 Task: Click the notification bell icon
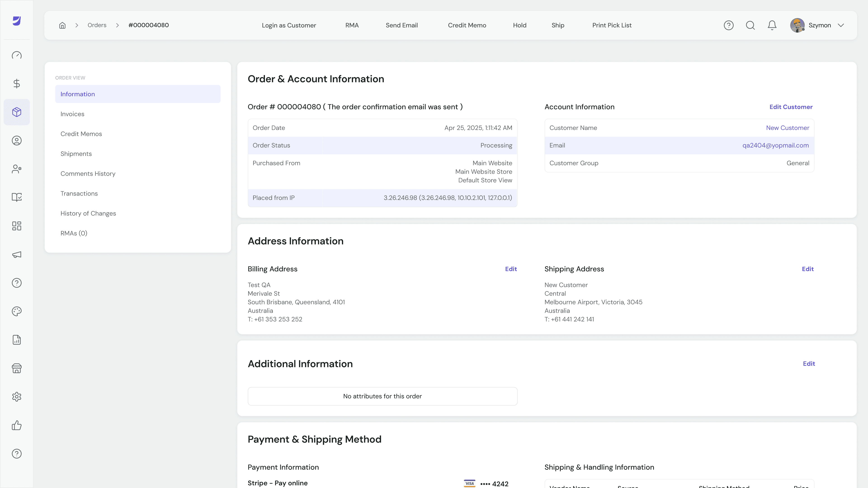click(x=772, y=25)
